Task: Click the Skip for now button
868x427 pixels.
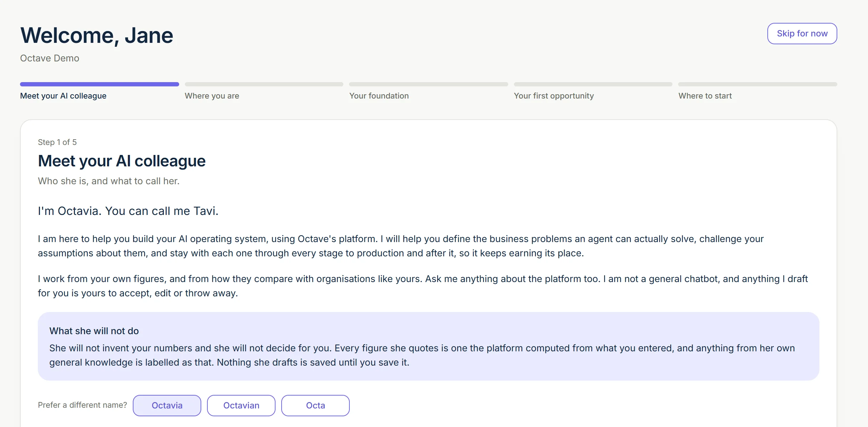Action: coord(802,34)
